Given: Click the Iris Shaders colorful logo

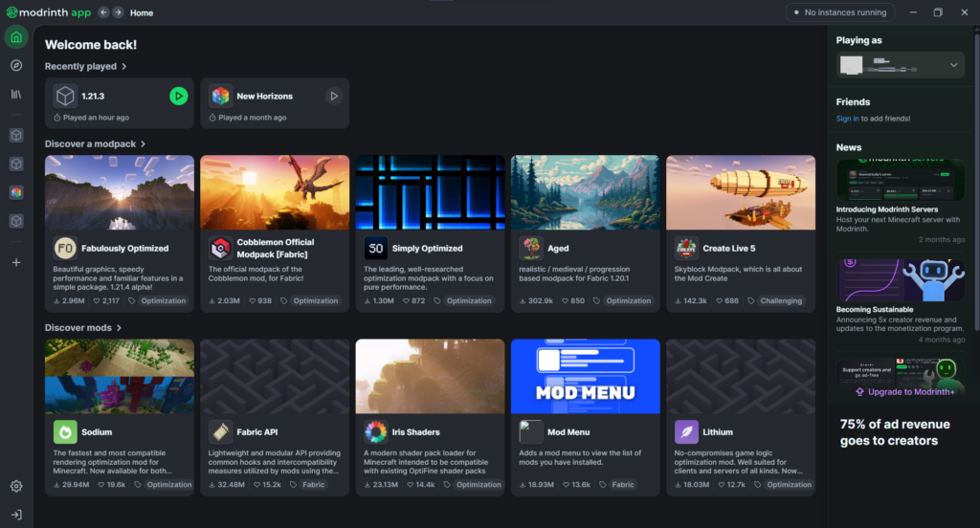Looking at the screenshot, I should 375,431.
